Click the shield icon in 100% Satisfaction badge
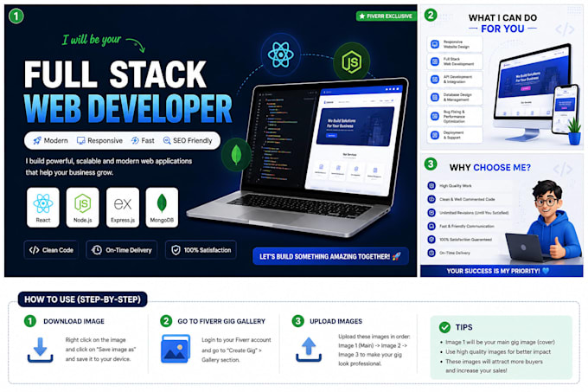 point(176,250)
